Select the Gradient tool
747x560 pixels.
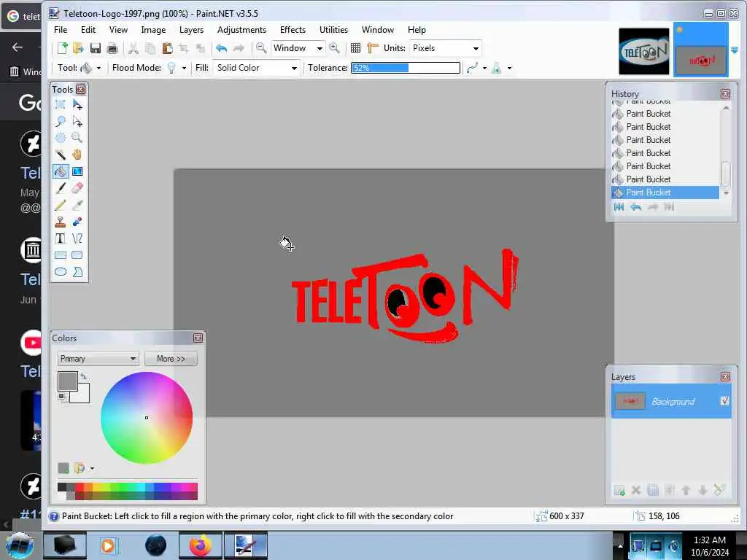click(x=77, y=171)
